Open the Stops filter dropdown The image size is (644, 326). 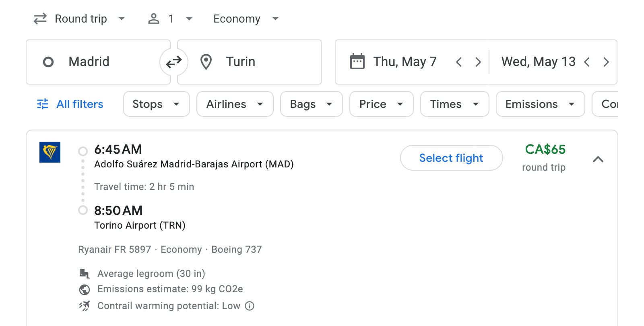click(x=156, y=104)
